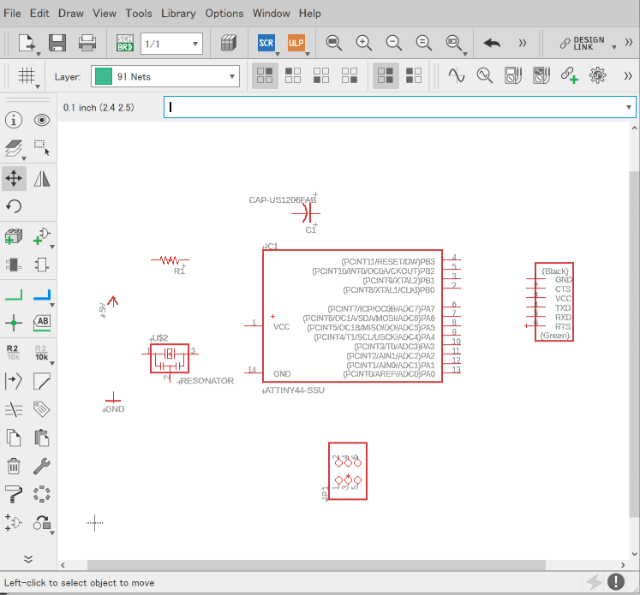The width and height of the screenshot is (640, 595).
Task: Open the Library menu
Action: click(x=178, y=13)
